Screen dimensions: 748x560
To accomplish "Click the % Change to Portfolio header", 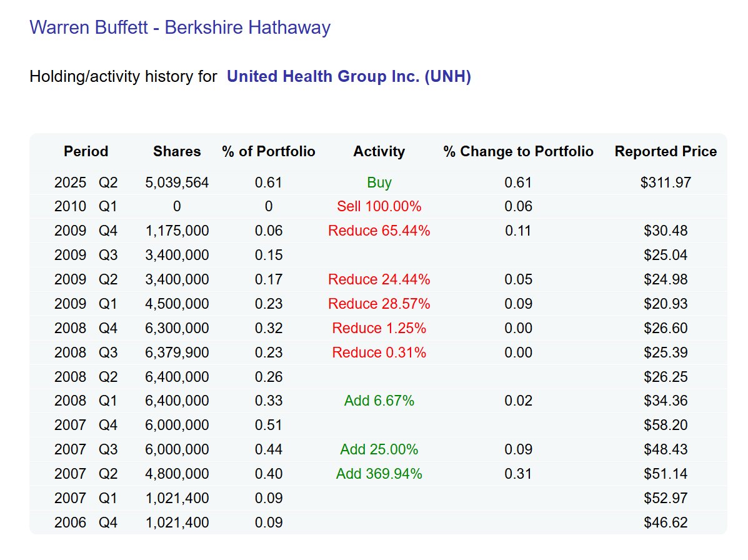I will (x=518, y=151).
